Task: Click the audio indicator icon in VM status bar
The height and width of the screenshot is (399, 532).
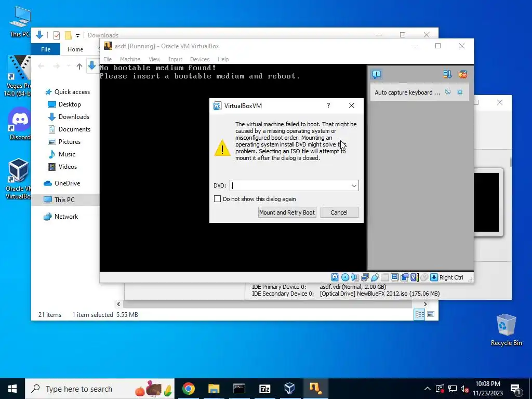Action: (355, 277)
